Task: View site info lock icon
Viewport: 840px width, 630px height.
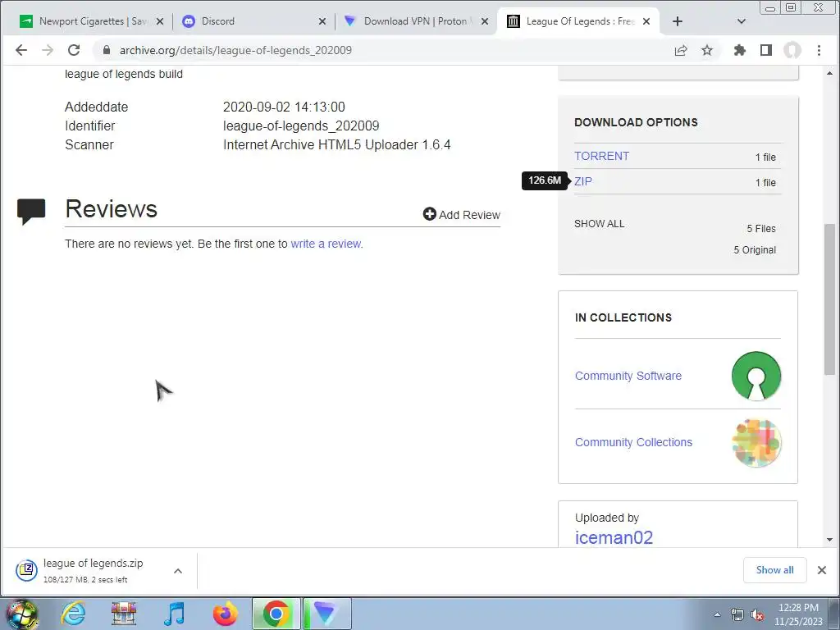Action: pyautogui.click(x=107, y=50)
